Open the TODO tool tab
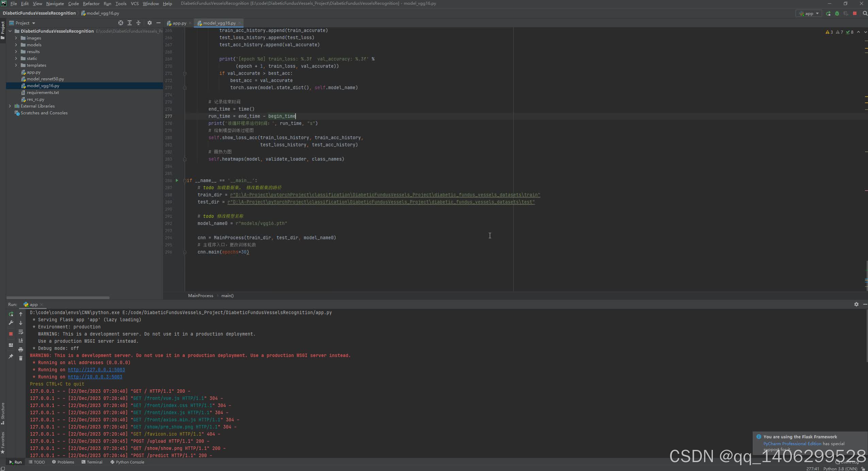The image size is (868, 471). click(37, 462)
